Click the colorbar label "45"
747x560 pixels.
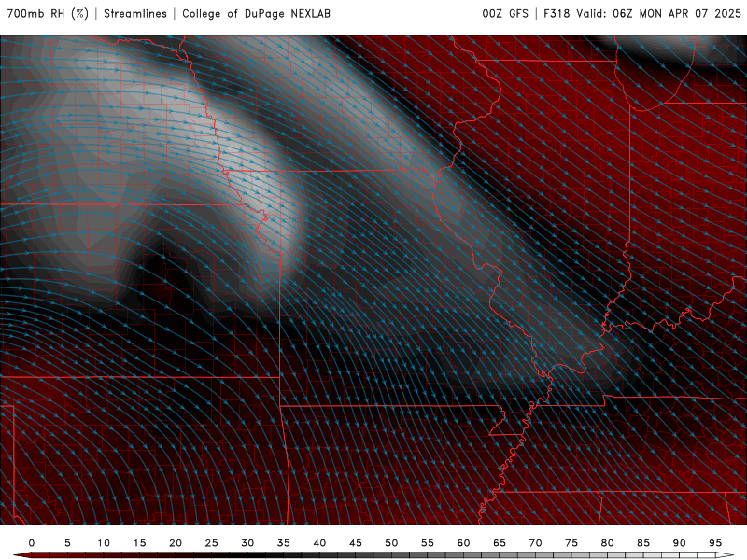click(x=356, y=543)
